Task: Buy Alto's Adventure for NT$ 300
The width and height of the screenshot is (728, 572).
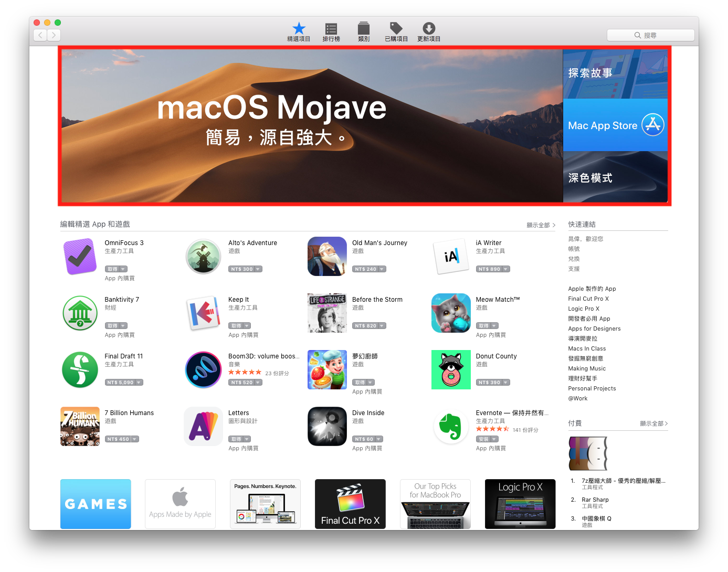Action: tap(241, 269)
